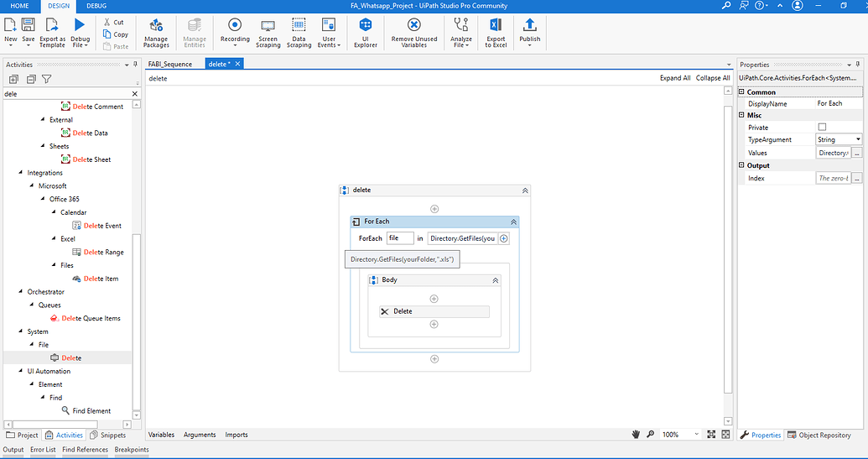Viewport: 868px width, 459px height.
Task: Switch to the DEBUG ribbon tab
Action: point(96,6)
